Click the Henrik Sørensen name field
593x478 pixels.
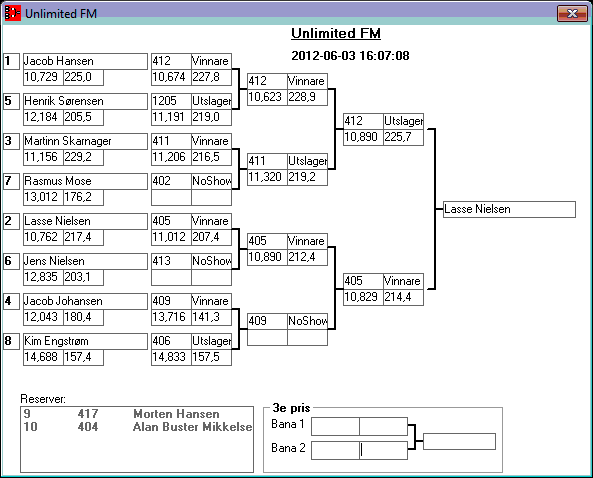(85, 101)
